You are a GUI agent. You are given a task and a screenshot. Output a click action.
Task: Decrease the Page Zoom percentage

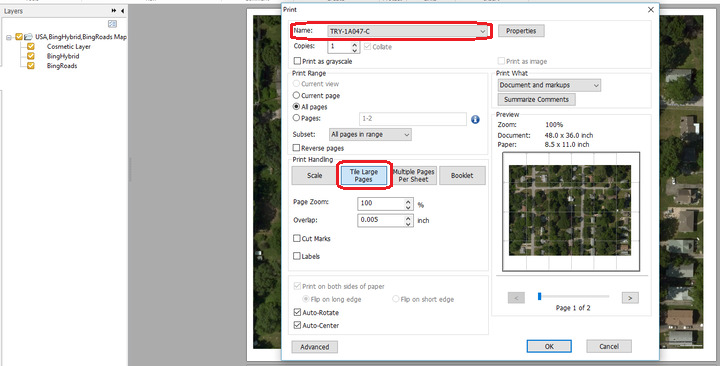pos(409,207)
